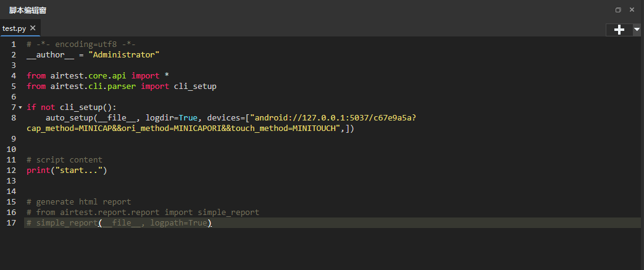The width and height of the screenshot is (644, 270).
Task: Click the "# generate html report" comment
Action: point(79,202)
